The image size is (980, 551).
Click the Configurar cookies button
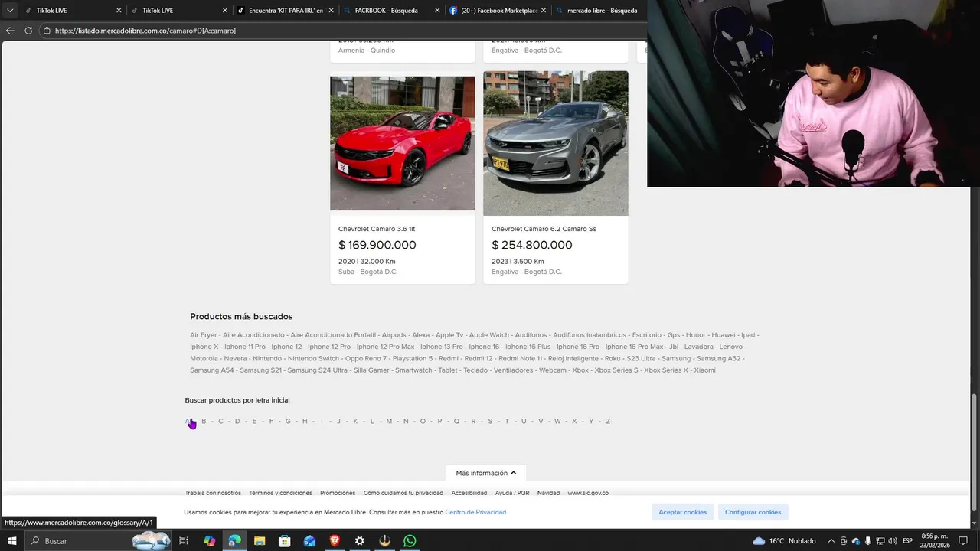click(753, 512)
